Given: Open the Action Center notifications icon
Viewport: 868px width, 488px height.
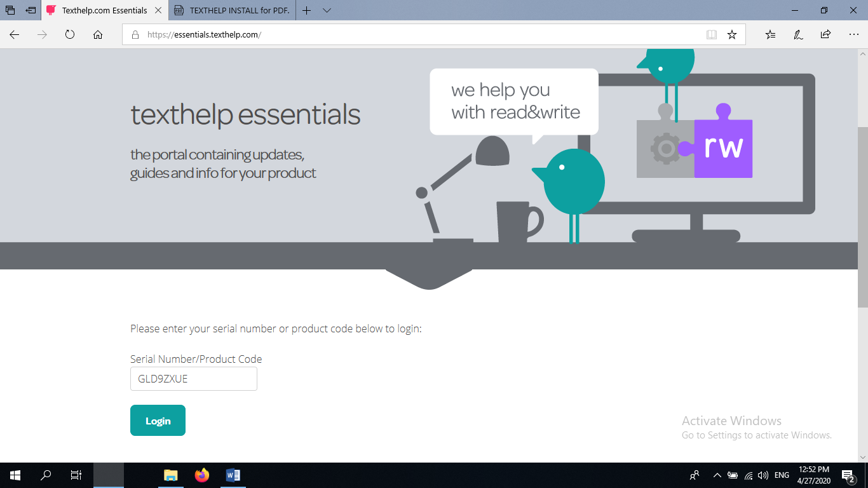Looking at the screenshot, I should (848, 475).
